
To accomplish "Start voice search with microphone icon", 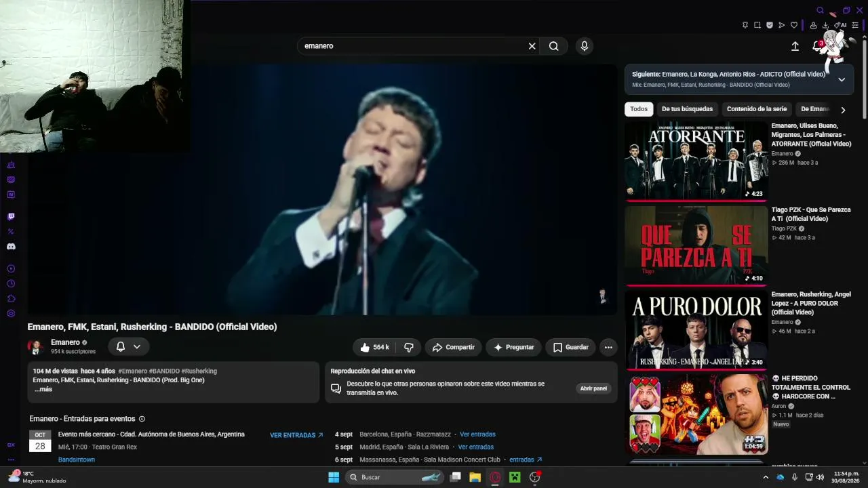I will coord(585,46).
